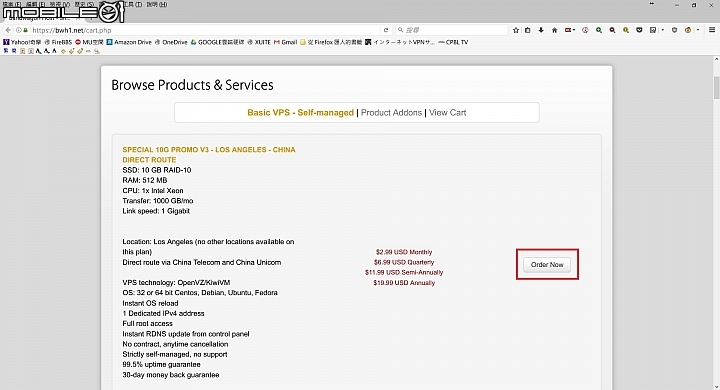Open CPBL TV bookmark
Viewport: 720px width, 390px height.
[x=453, y=42]
